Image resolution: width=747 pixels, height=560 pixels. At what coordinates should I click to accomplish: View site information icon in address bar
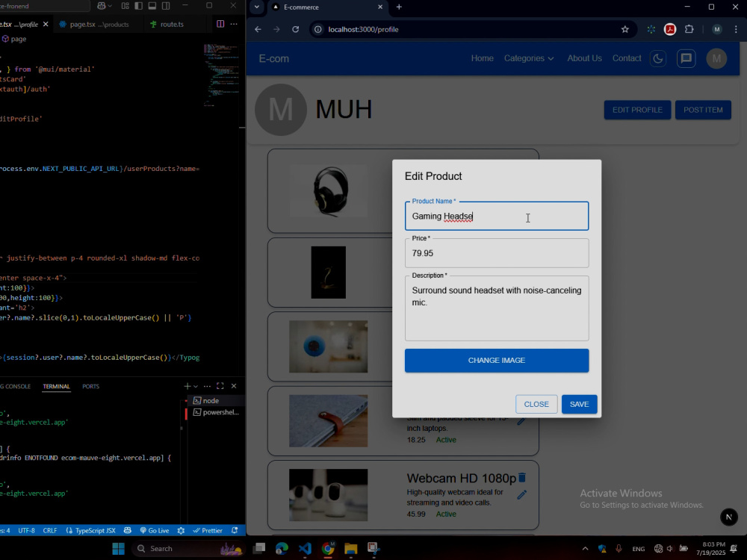317,30
